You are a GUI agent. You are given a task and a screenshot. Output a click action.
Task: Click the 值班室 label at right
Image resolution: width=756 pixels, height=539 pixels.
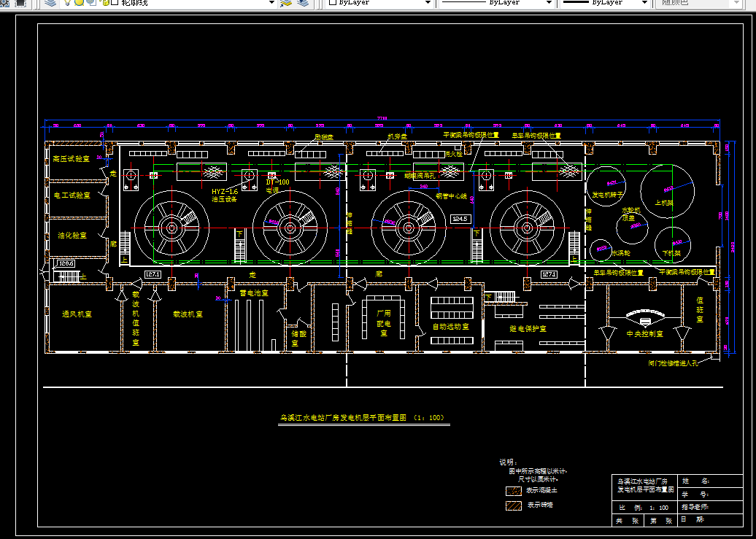(x=700, y=309)
